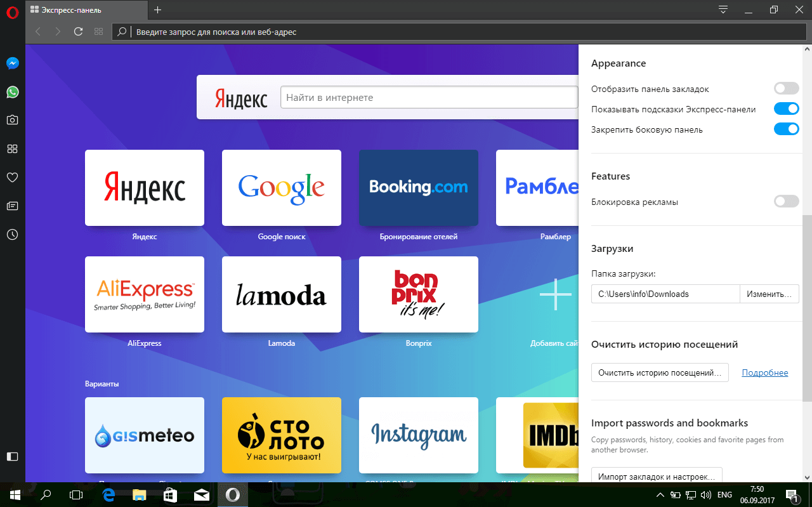Click the Opera logo in the corner
The height and width of the screenshot is (507, 812).
[12, 13]
